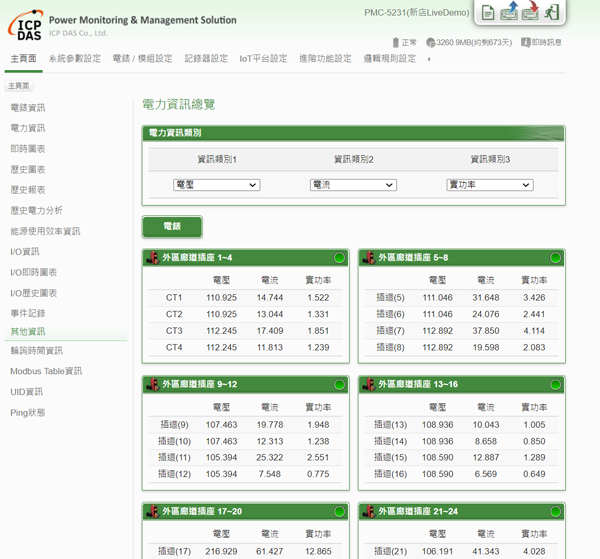Click green status light of 外區廊道插座 17~20
Screen dimensions: 600x559
tap(339, 512)
